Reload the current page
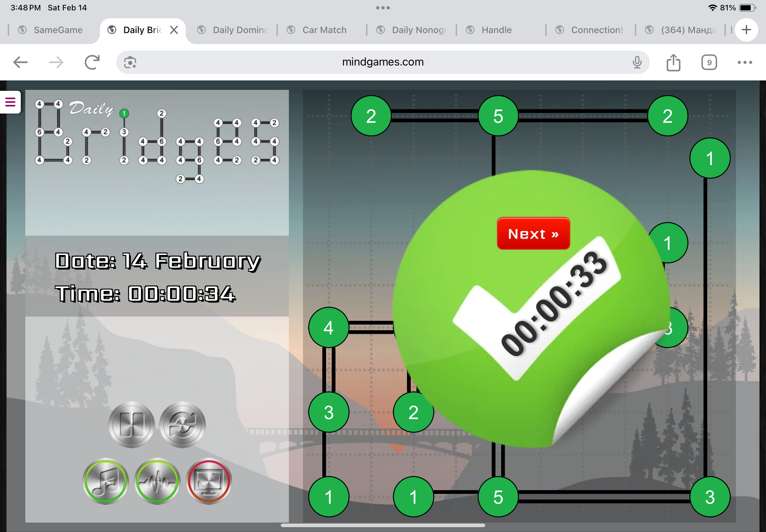 tap(92, 62)
